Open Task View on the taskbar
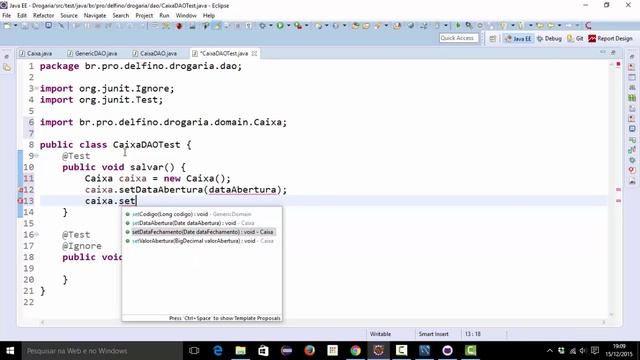640x360 pixels. coord(194,351)
